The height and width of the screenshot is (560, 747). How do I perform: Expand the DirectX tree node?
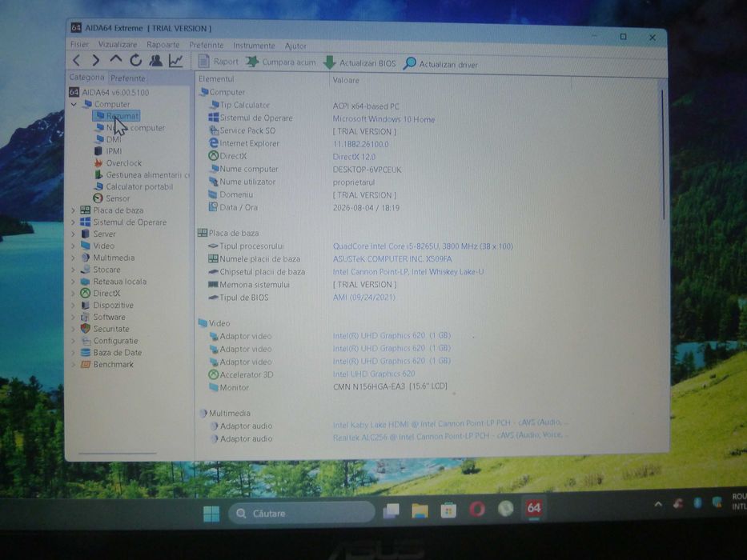[74, 294]
